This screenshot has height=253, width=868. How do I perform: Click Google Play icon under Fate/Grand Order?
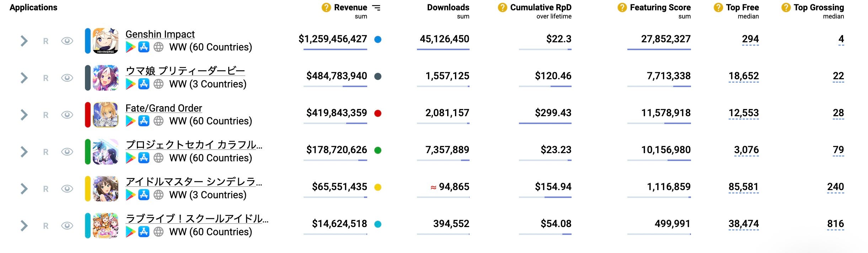point(130,121)
